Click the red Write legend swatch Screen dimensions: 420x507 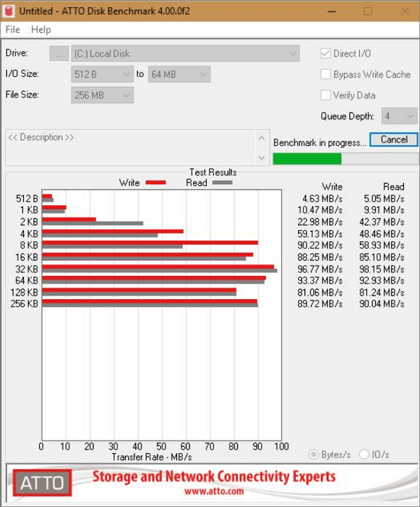click(155, 183)
